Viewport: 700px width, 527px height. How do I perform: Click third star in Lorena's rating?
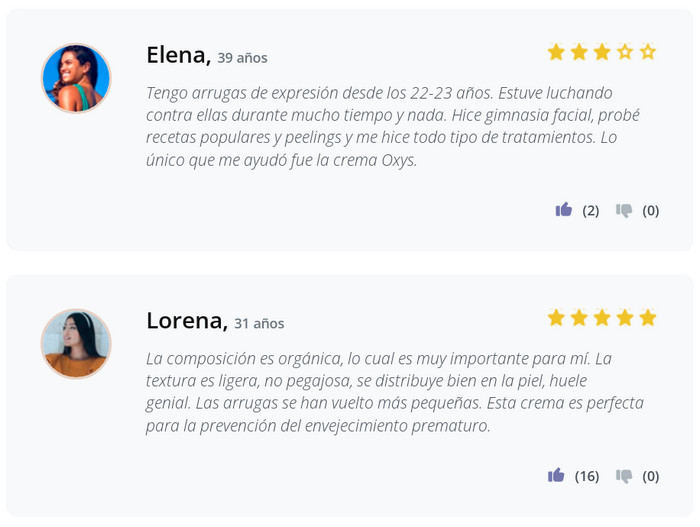pyautogui.click(x=602, y=318)
